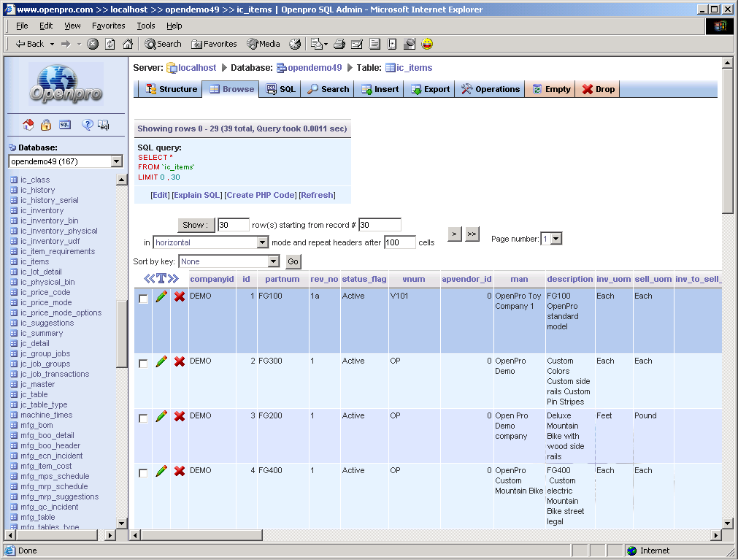Click the full texts toggle icon in table header
Viewport: 738px width, 560px height.
pos(161,279)
